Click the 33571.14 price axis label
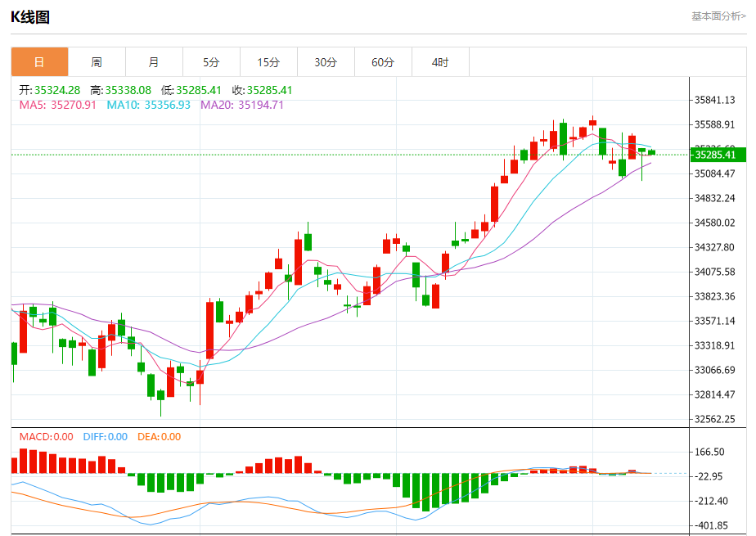The height and width of the screenshot is (536, 756). [x=714, y=321]
